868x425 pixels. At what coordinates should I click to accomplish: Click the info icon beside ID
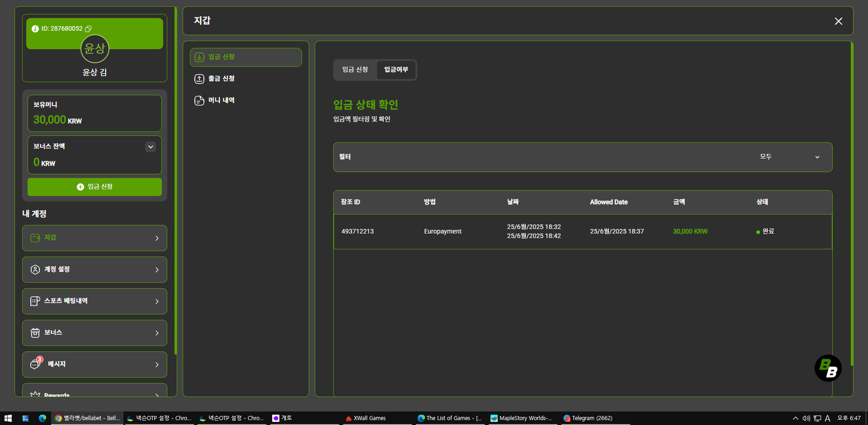pyautogui.click(x=35, y=29)
